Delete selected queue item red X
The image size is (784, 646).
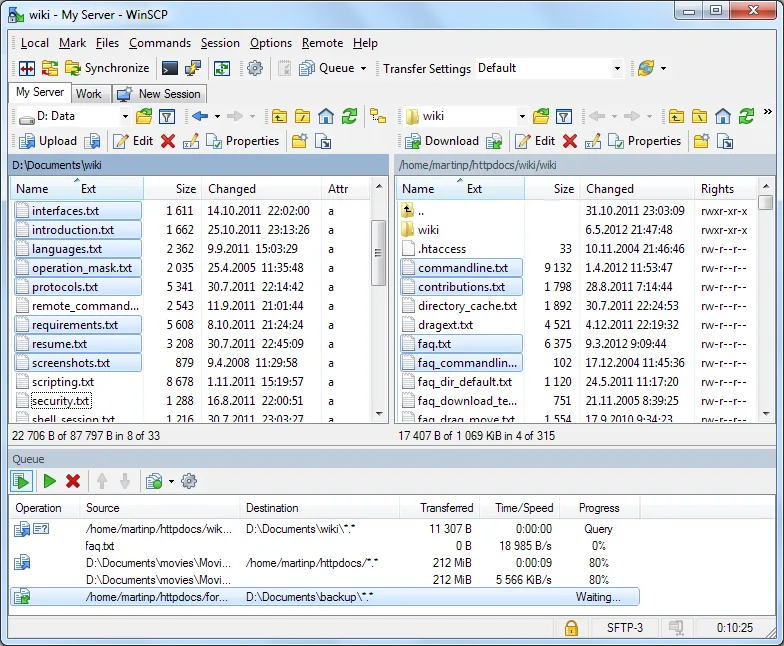click(x=73, y=482)
